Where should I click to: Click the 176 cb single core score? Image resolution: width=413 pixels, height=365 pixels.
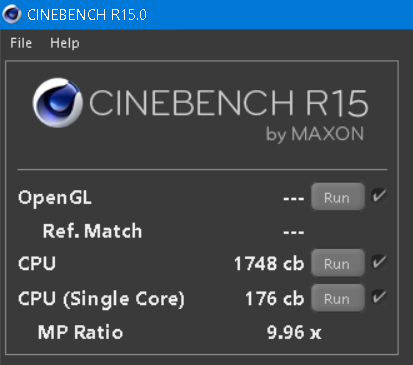tap(274, 298)
